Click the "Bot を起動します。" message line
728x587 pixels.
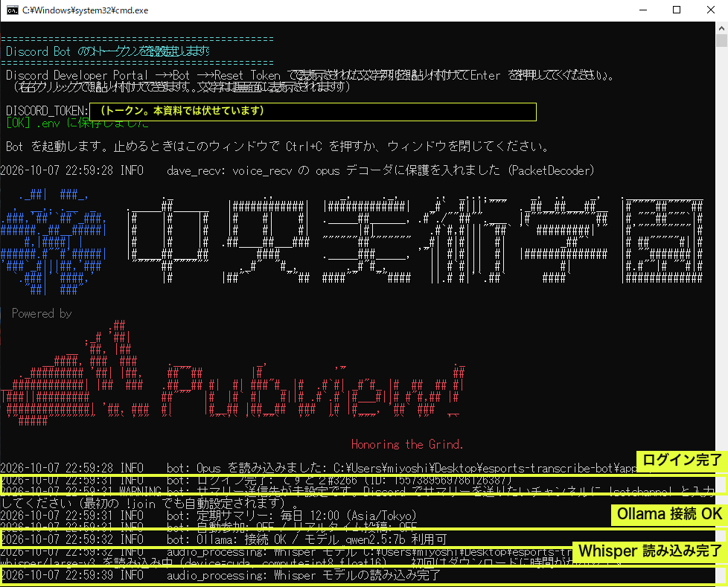pos(278,147)
